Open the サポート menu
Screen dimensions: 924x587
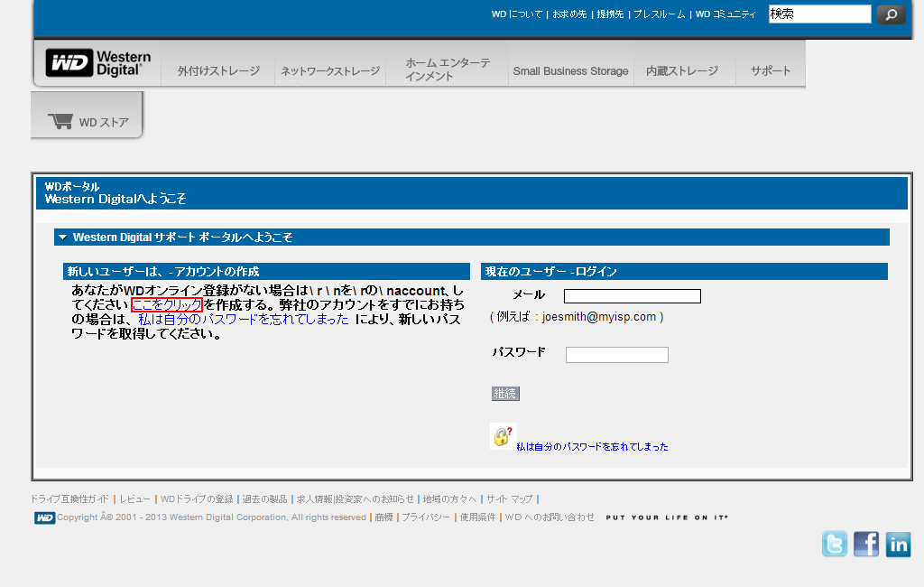(771, 70)
